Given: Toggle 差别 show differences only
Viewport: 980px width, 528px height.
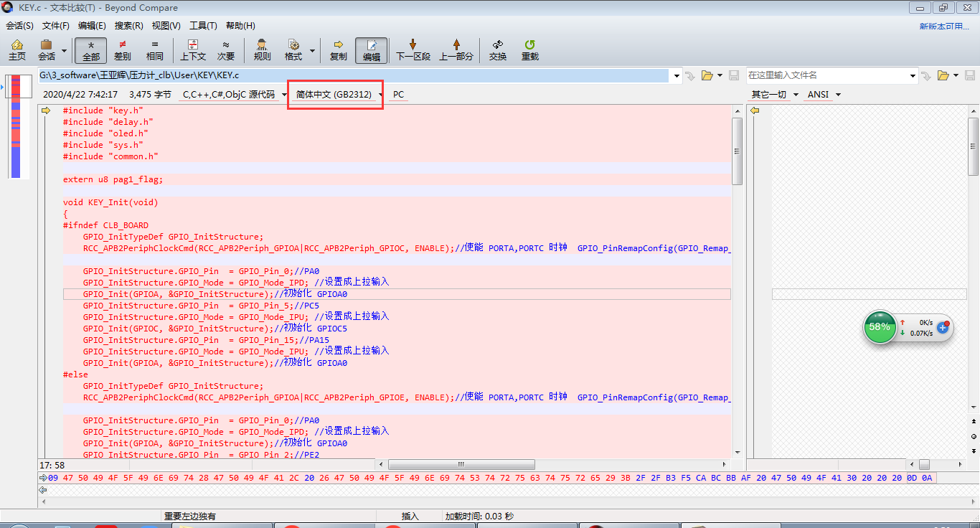Looking at the screenshot, I should [123, 50].
